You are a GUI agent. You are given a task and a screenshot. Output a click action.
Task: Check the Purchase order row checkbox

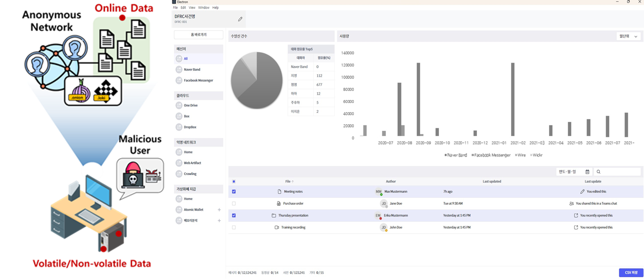(x=234, y=204)
